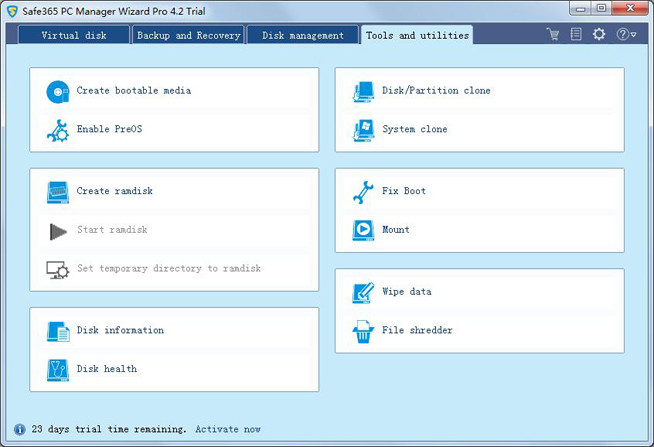Click the Fix Boot wrench icon

point(363,192)
